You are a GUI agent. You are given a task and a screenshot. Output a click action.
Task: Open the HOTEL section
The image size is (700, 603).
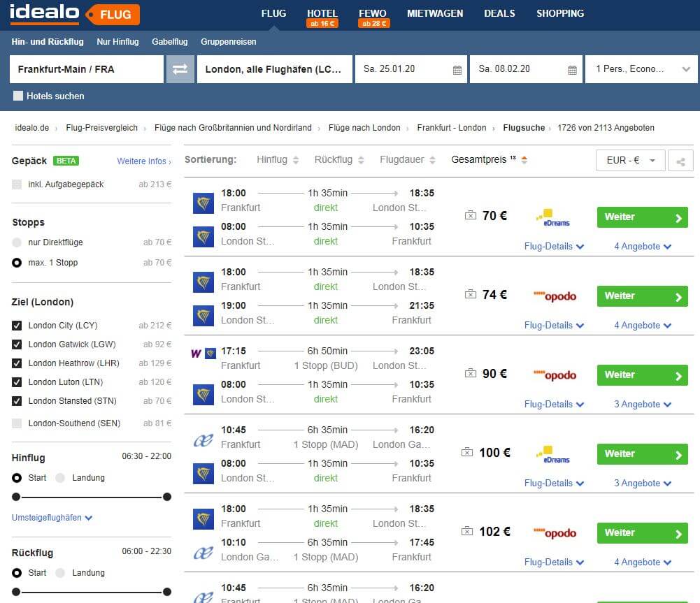[x=322, y=13]
